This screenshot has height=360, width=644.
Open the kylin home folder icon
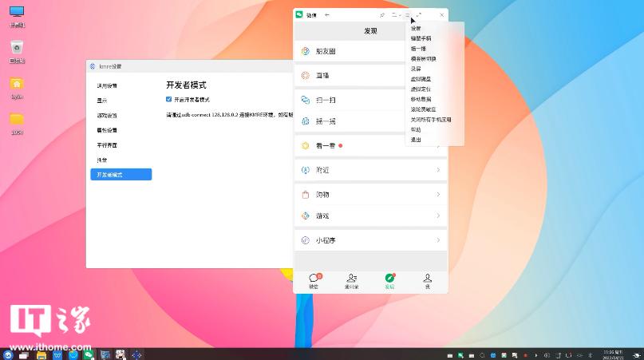(17, 89)
